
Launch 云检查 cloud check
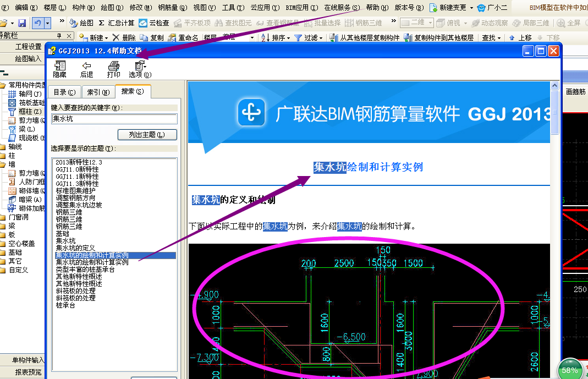click(x=154, y=23)
